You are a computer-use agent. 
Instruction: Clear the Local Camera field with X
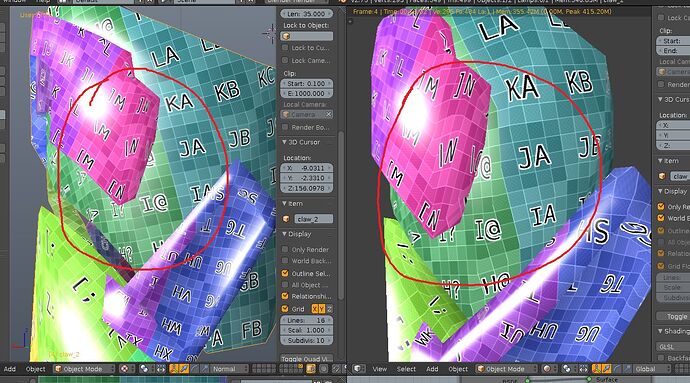pos(328,114)
